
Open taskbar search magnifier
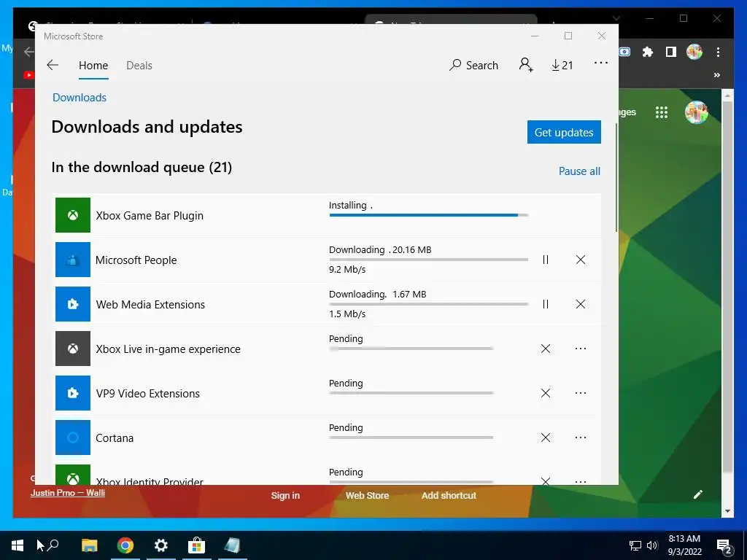[x=53, y=544]
